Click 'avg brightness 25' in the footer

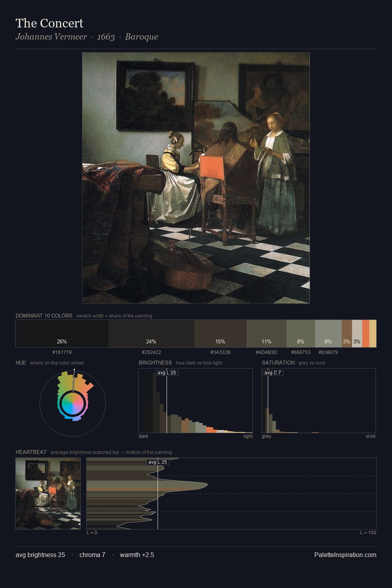[40, 555]
